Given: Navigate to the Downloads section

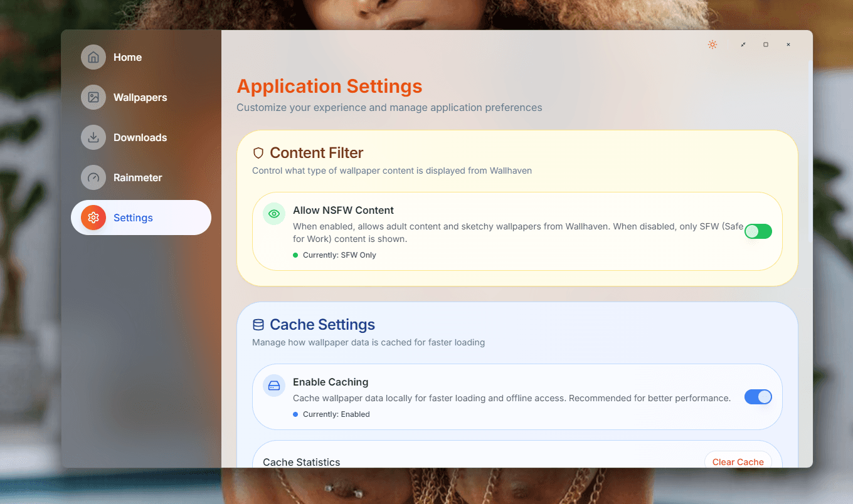Looking at the screenshot, I should (x=140, y=137).
